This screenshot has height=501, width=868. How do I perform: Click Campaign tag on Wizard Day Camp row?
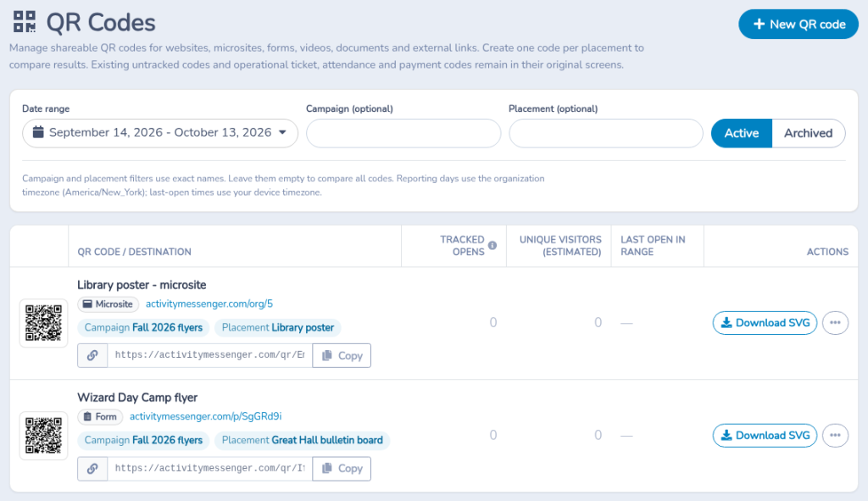pos(143,440)
